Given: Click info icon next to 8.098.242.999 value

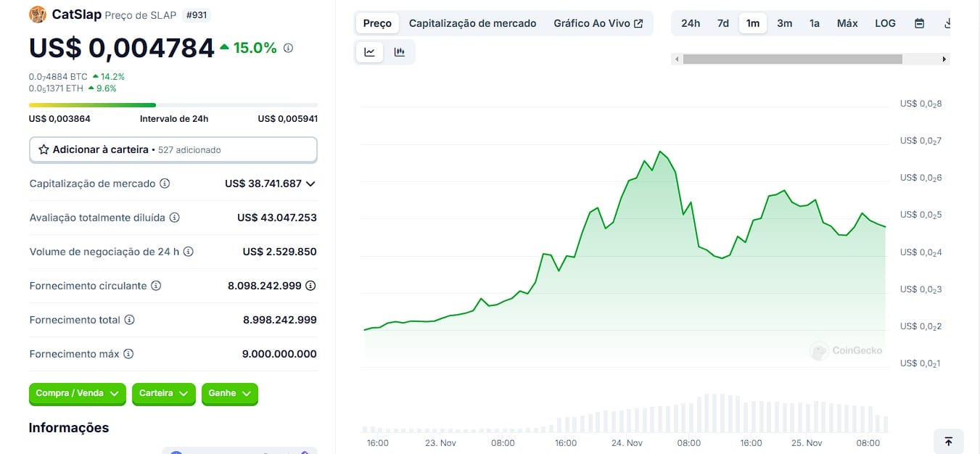Looking at the screenshot, I should point(310,286).
